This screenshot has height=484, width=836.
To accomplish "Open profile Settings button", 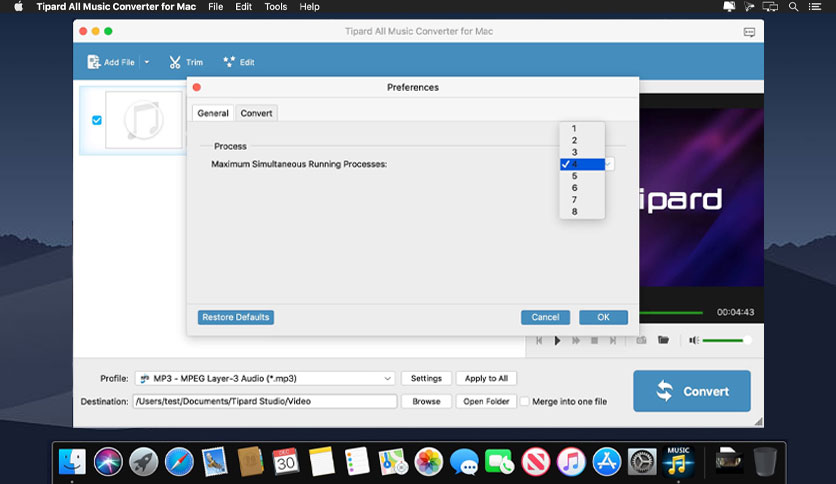I will point(426,378).
